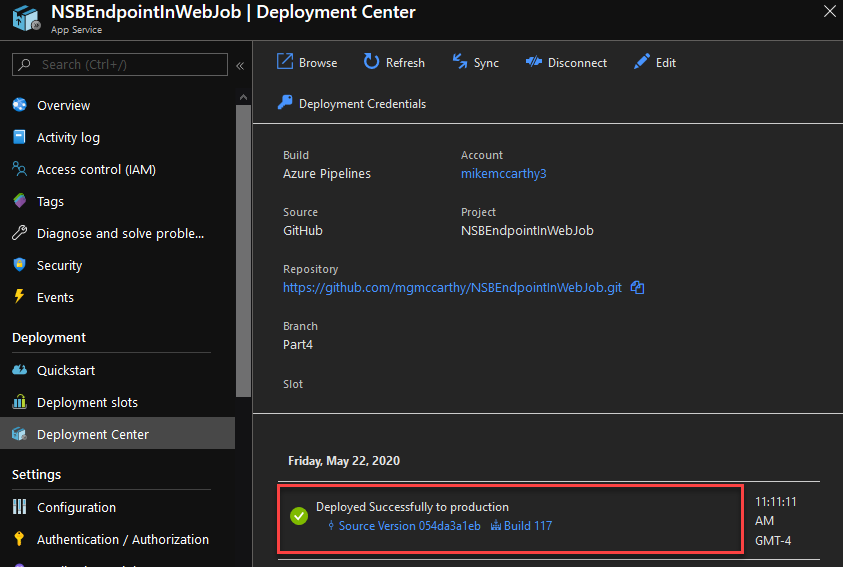
Task: Open the Events menu item
Action: click(x=55, y=297)
